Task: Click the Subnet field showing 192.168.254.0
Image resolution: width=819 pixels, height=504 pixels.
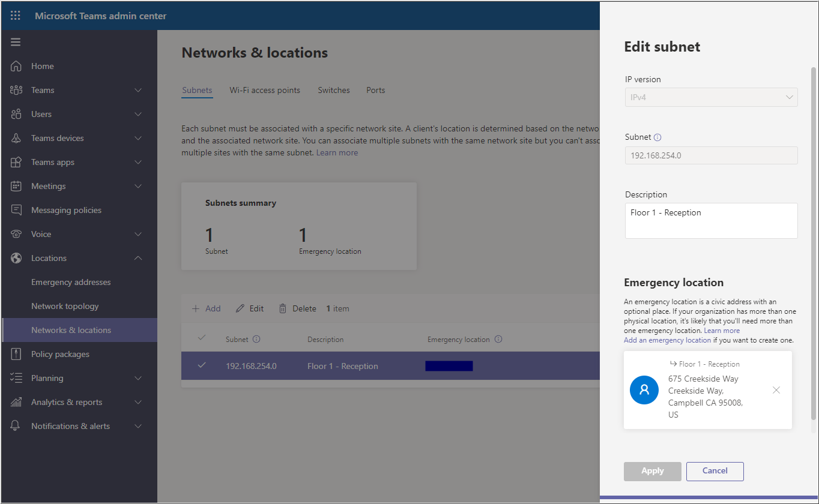Action: coord(711,155)
